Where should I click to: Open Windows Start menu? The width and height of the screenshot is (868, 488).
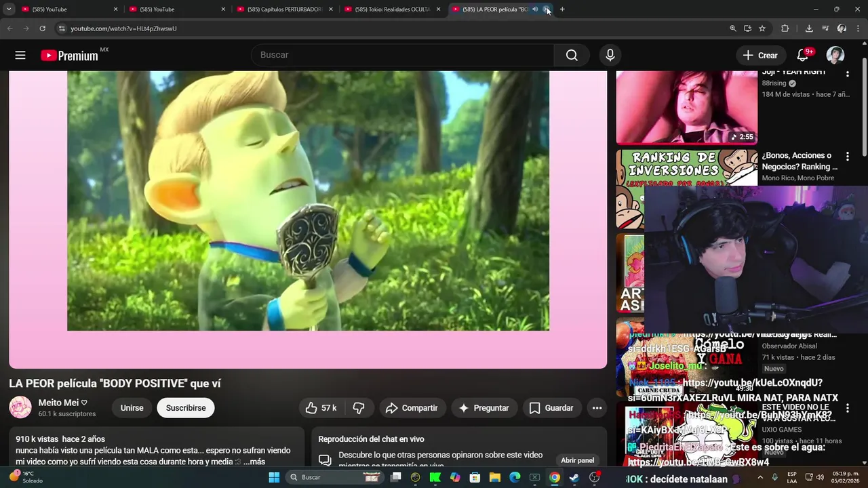coord(274,477)
